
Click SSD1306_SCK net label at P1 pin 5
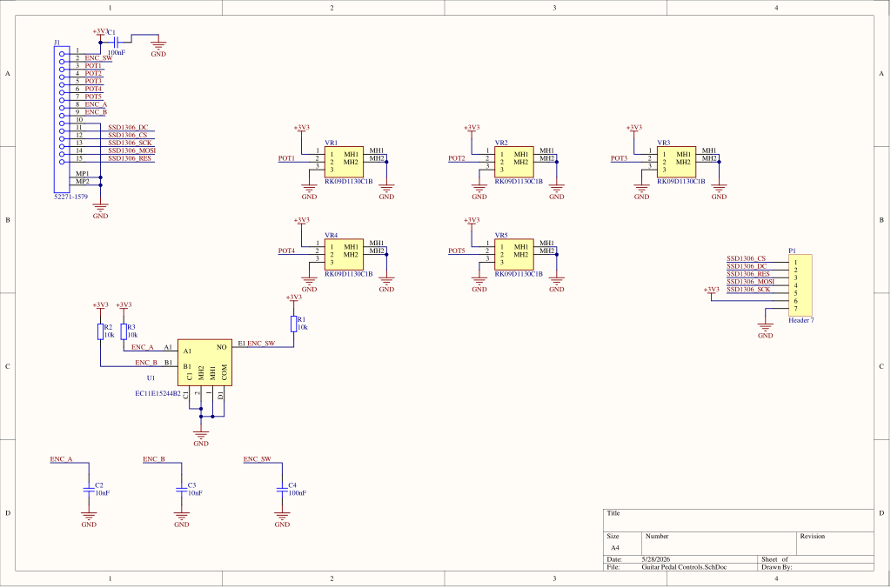749,290
